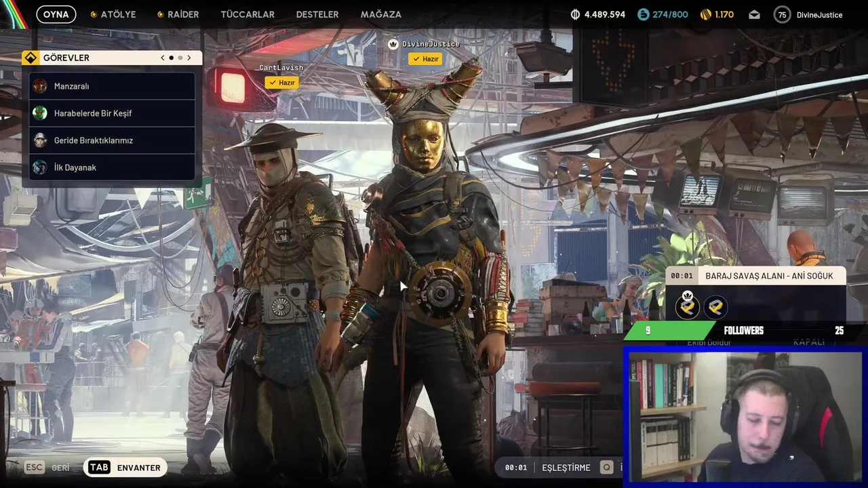Toggle DivineJustice Hazır ready badge
This screenshot has height=488, width=868.
pyautogui.click(x=425, y=59)
